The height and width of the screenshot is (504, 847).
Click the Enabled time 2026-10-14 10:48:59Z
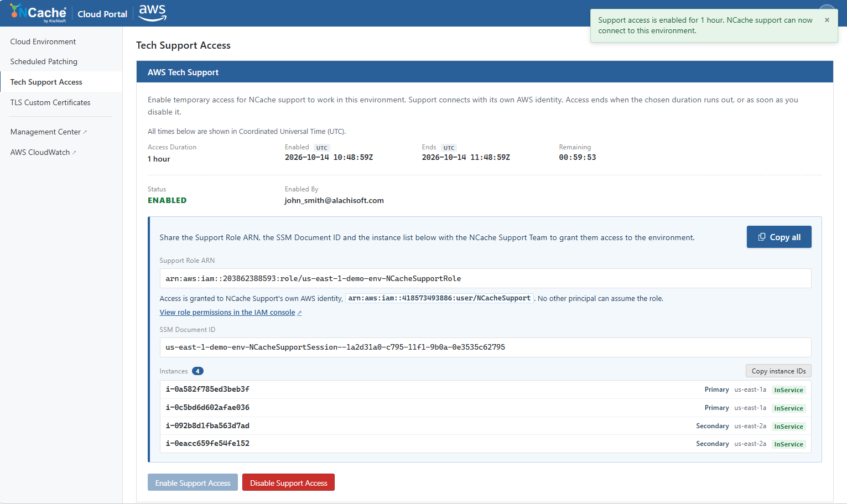329,158
